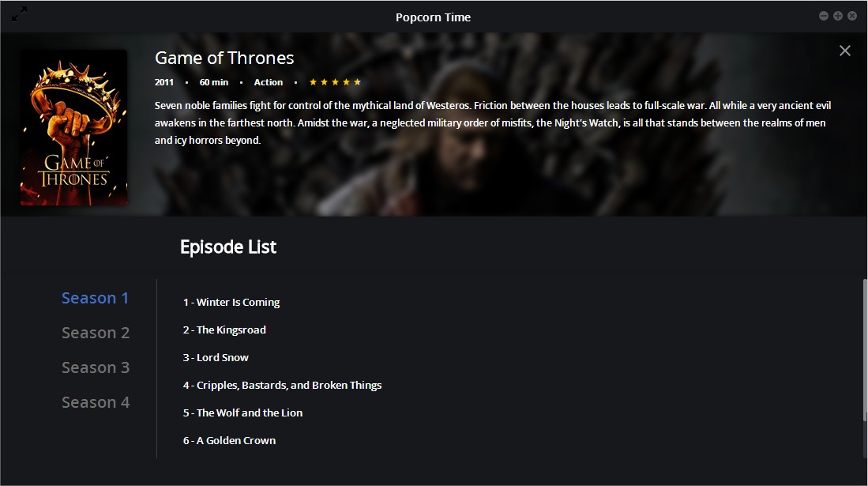Click the Game of Thrones poster thumbnail
This screenshot has height=486, width=868.
[73, 127]
